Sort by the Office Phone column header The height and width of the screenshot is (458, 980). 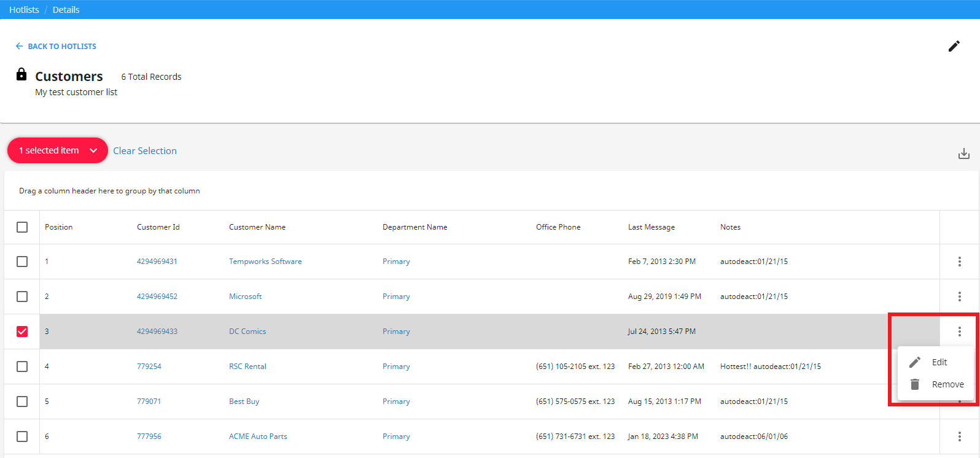(x=558, y=227)
